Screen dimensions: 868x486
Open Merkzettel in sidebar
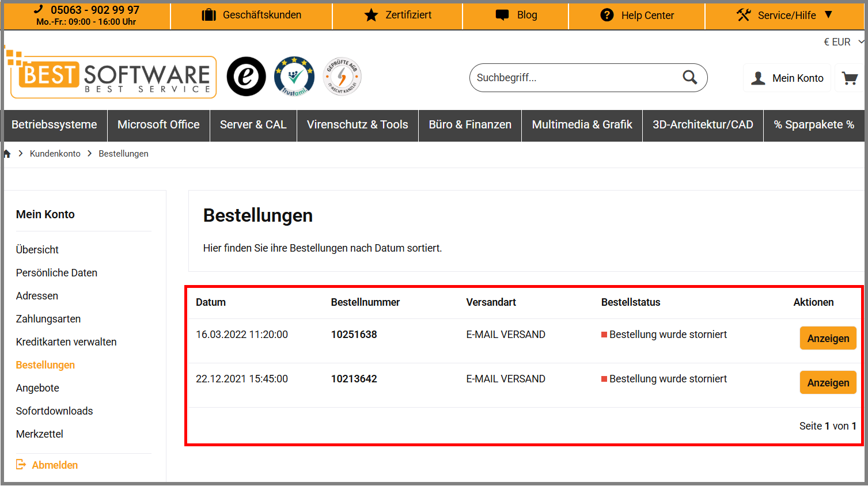click(x=40, y=434)
